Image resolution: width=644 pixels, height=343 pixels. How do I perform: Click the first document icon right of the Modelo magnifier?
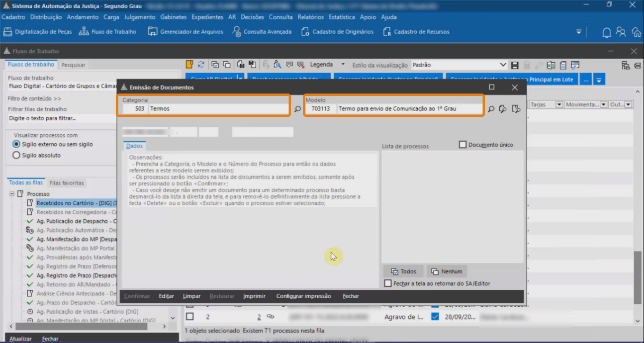503,109
